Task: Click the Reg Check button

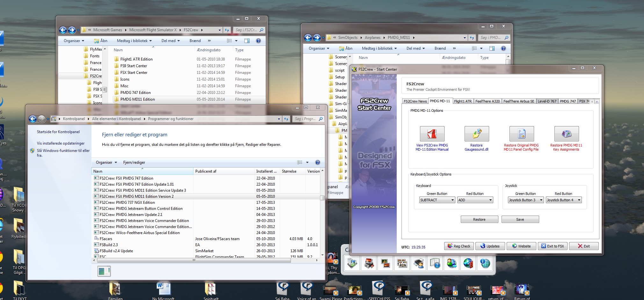Action: (459, 246)
